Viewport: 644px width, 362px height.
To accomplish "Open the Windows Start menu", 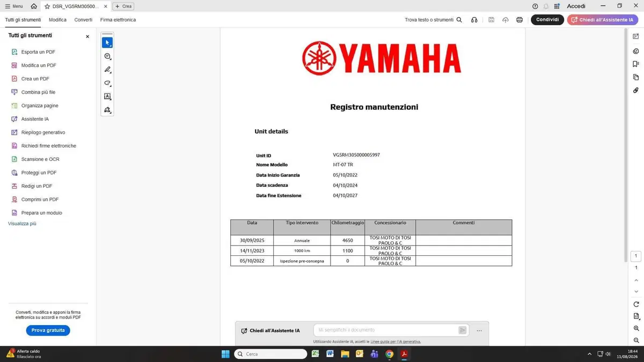I will (x=225, y=354).
